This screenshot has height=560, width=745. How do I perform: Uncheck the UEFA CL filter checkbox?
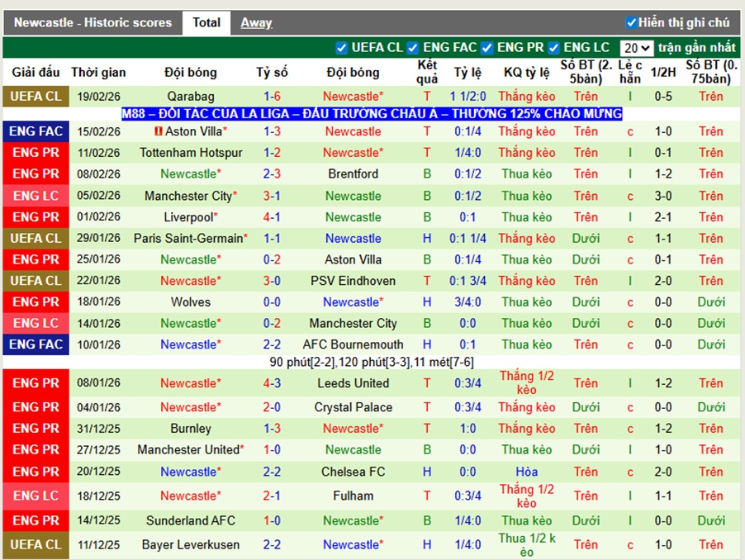pos(341,48)
